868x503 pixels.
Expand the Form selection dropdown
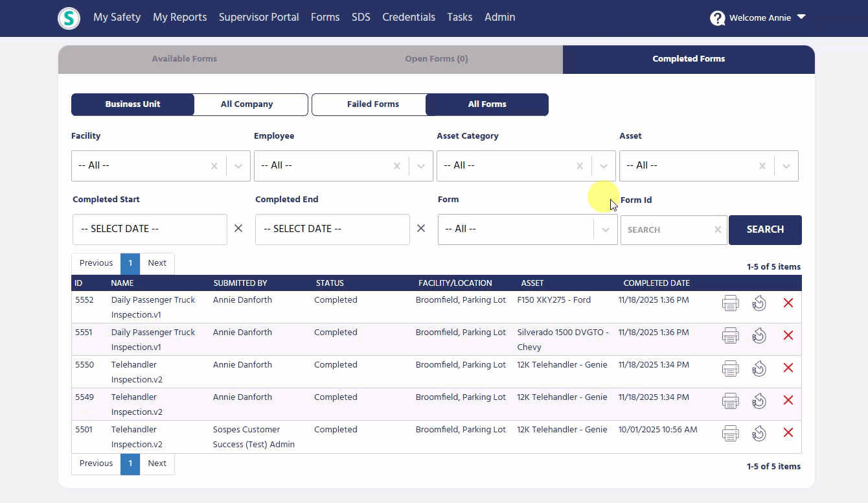[x=605, y=229]
